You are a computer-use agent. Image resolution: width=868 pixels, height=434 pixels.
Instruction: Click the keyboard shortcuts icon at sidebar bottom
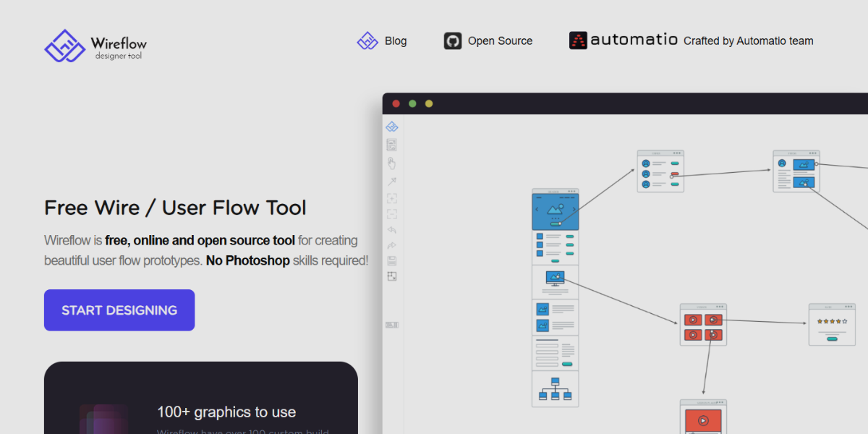[391, 325]
